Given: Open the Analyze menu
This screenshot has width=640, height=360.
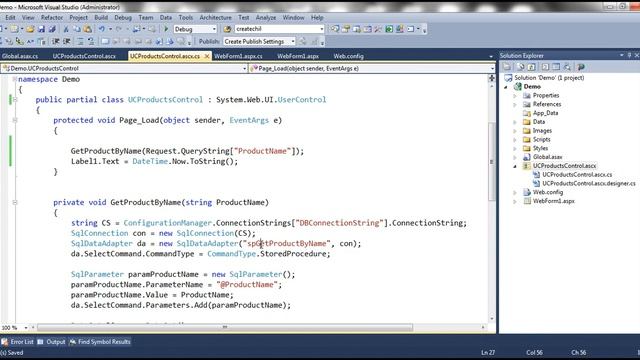Looking at the screenshot, I should [266, 18].
